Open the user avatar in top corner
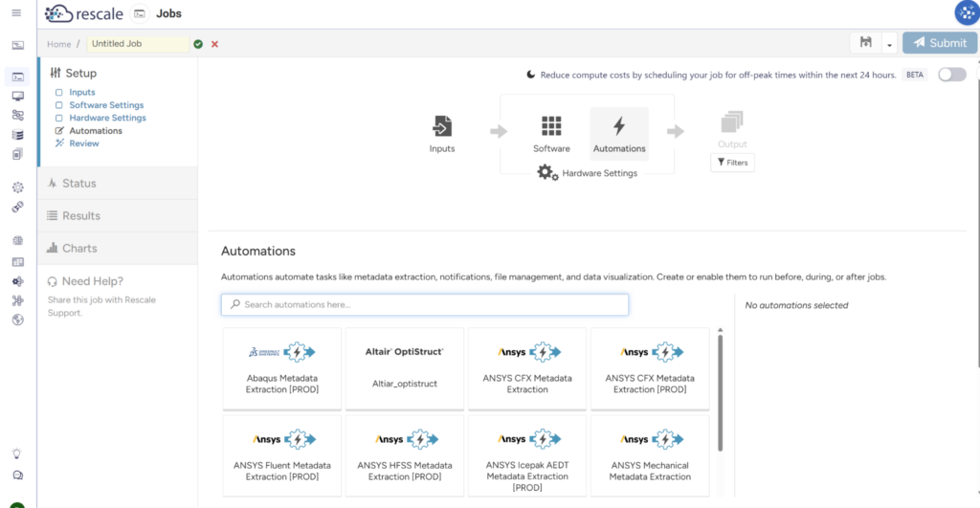The width and height of the screenshot is (980, 508). (967, 13)
